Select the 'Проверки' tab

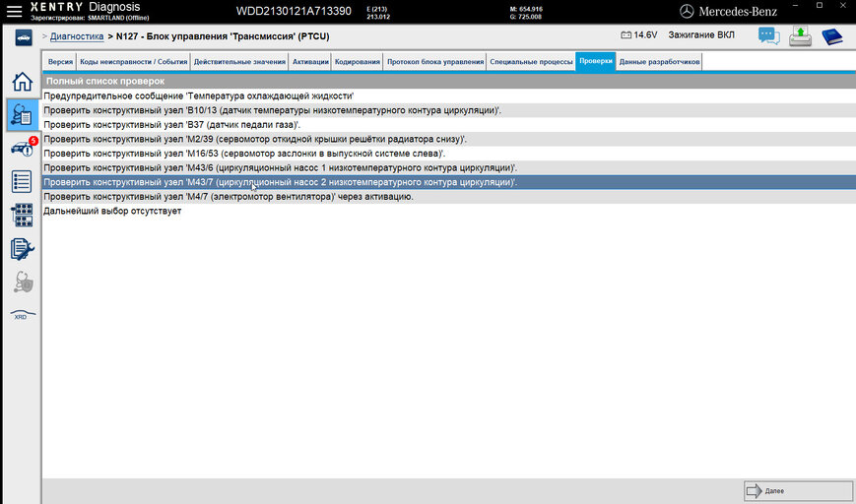click(596, 61)
